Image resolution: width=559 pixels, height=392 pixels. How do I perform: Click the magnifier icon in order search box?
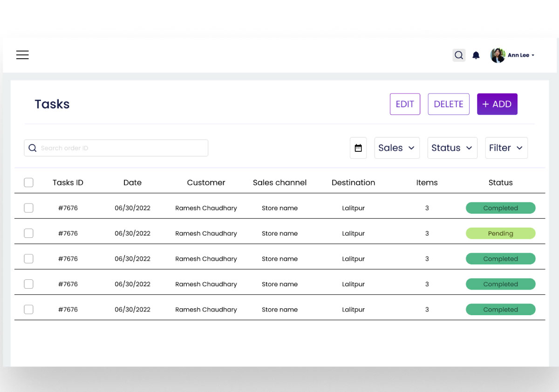tap(33, 148)
